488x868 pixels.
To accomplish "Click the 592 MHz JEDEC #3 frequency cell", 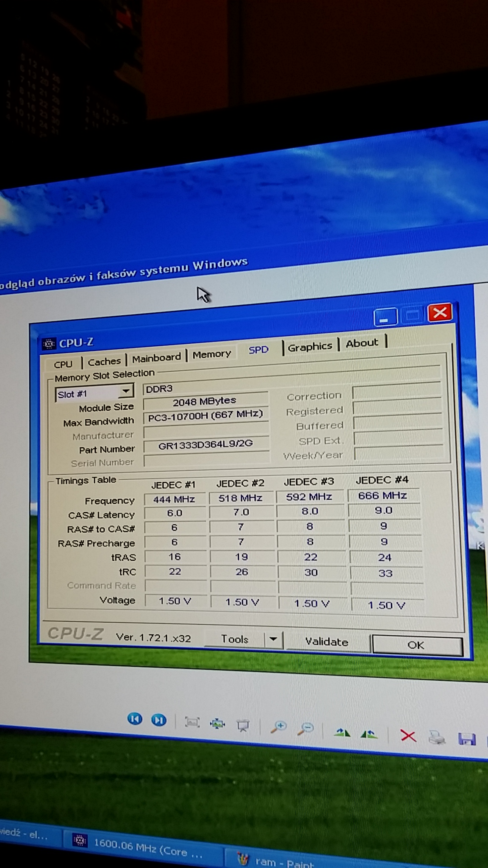I will click(x=309, y=497).
